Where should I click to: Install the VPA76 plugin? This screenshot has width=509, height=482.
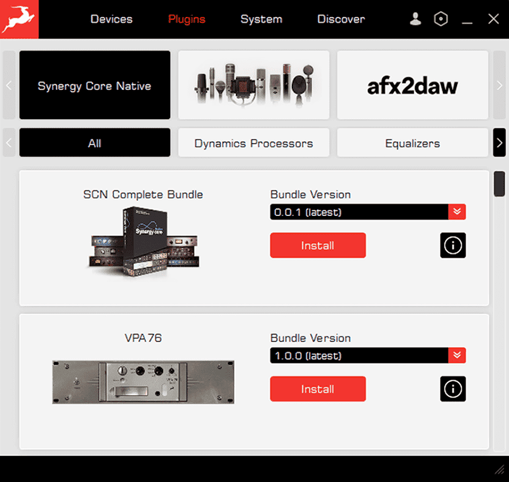tap(318, 389)
